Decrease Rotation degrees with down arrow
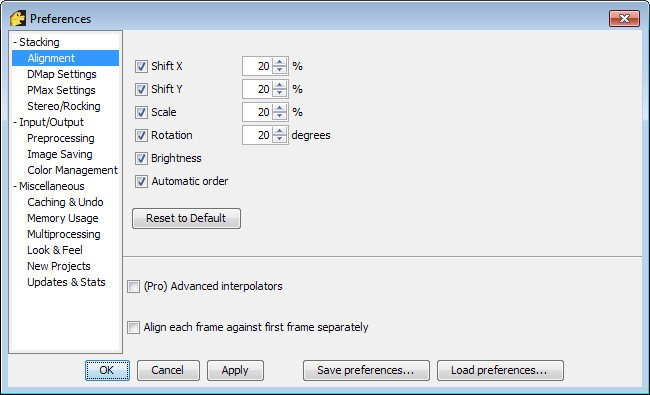The image size is (650, 395). click(x=280, y=139)
